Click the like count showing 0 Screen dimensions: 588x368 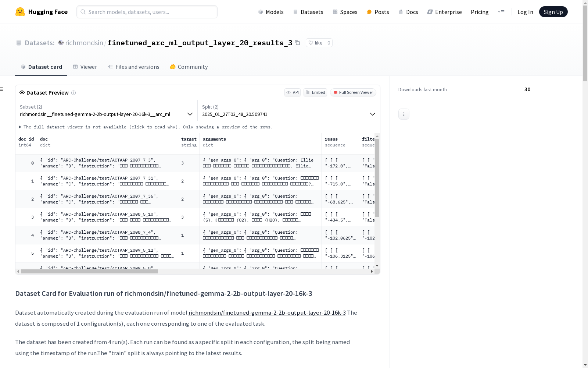click(x=329, y=43)
